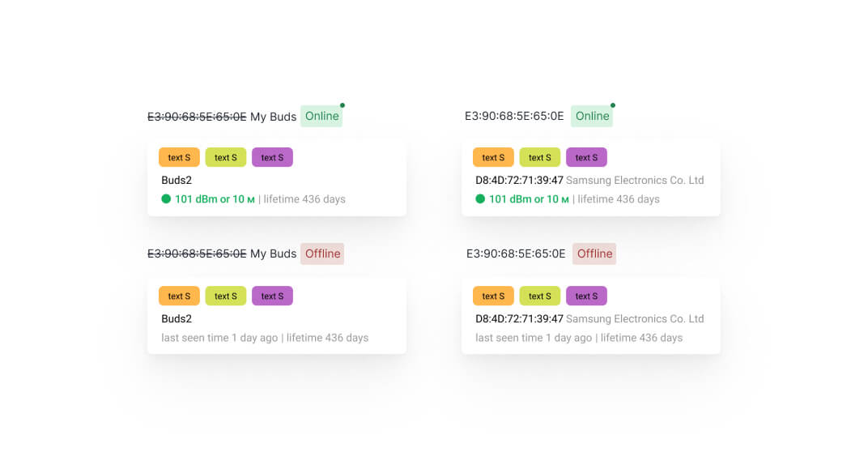Click the Offline badge next to My Buds

(322, 254)
